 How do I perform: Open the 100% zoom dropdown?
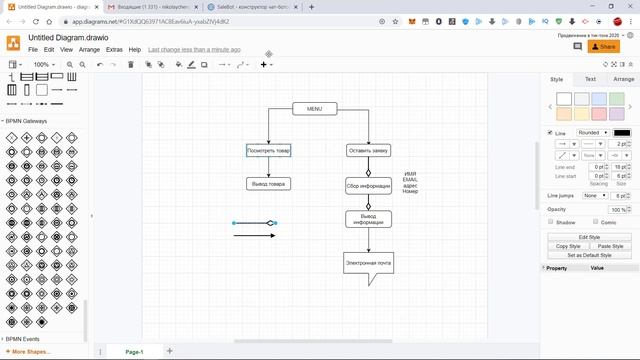click(44, 64)
